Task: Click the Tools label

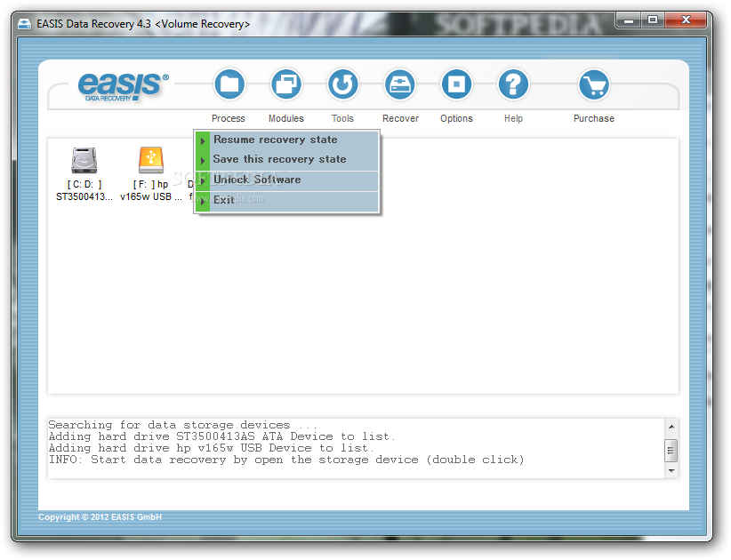Action: pyautogui.click(x=342, y=118)
